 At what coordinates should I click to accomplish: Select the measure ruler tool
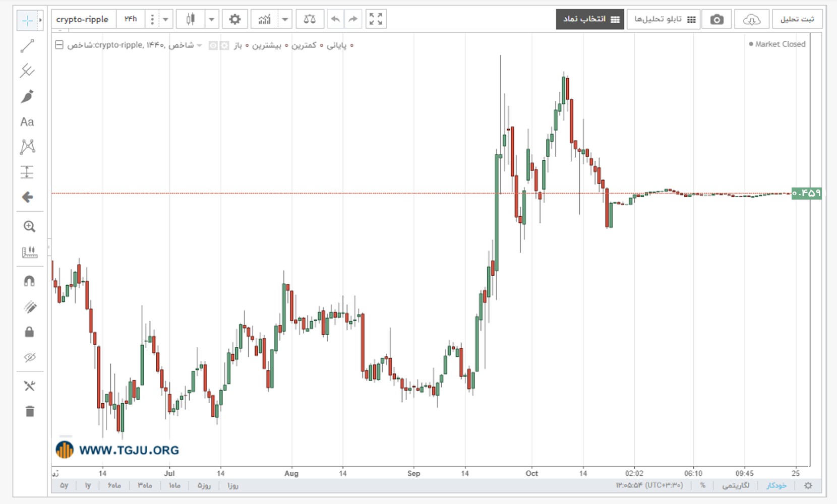[x=29, y=251]
